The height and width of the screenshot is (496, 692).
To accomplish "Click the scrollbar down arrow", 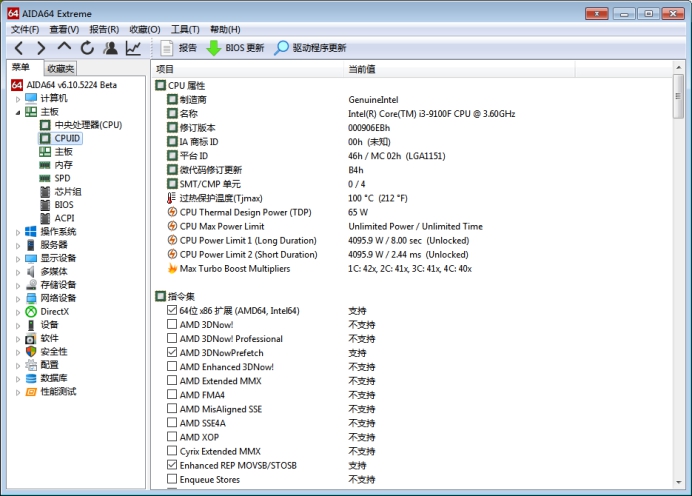I will (x=678, y=482).
